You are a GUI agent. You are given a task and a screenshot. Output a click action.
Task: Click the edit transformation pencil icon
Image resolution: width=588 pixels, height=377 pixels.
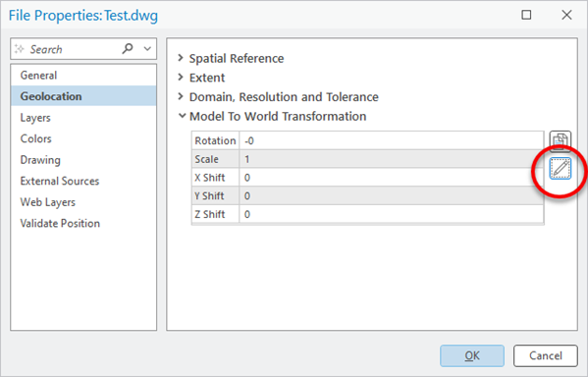coord(561,169)
